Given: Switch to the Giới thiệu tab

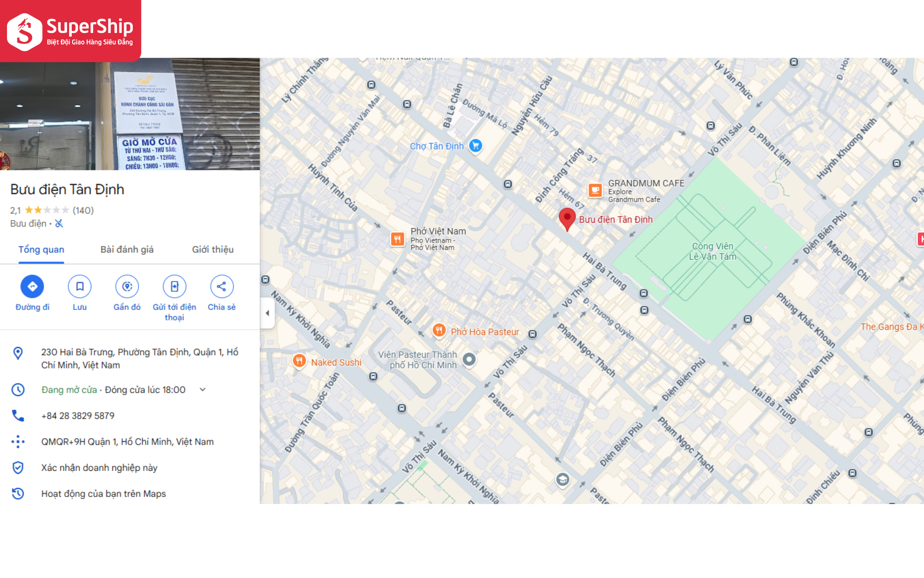Looking at the screenshot, I should click(x=213, y=250).
